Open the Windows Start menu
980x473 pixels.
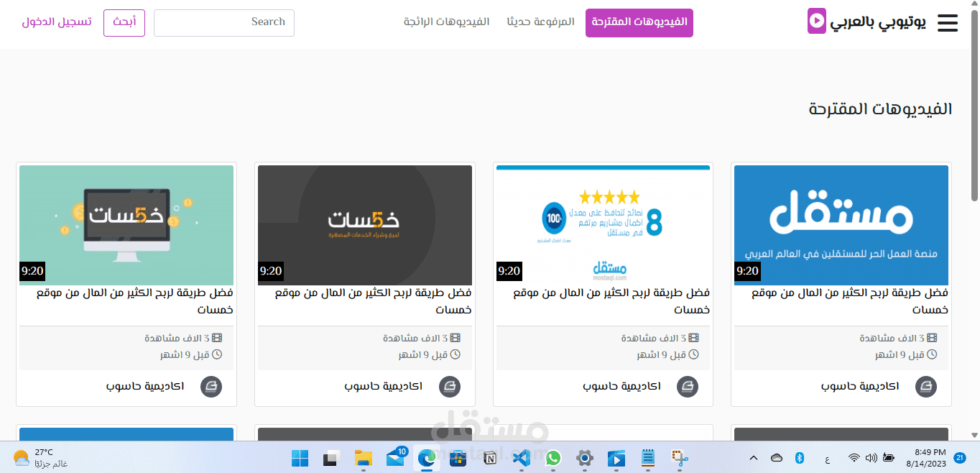(x=300, y=458)
